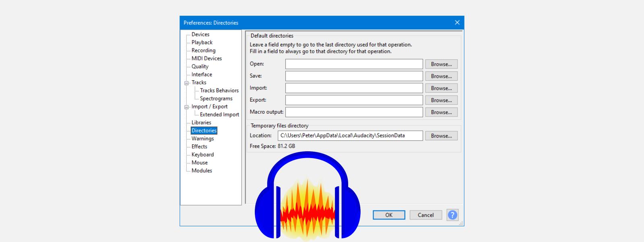Select Spectrograms preferences

click(216, 98)
